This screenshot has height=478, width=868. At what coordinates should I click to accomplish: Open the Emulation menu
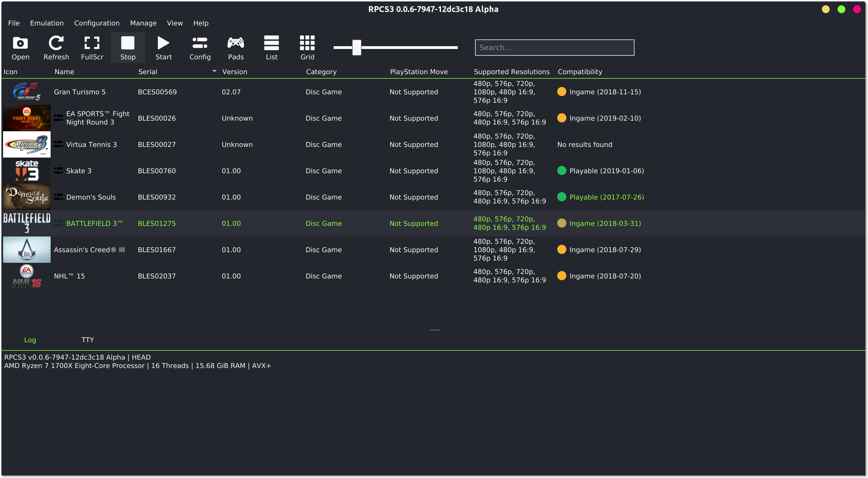click(47, 23)
